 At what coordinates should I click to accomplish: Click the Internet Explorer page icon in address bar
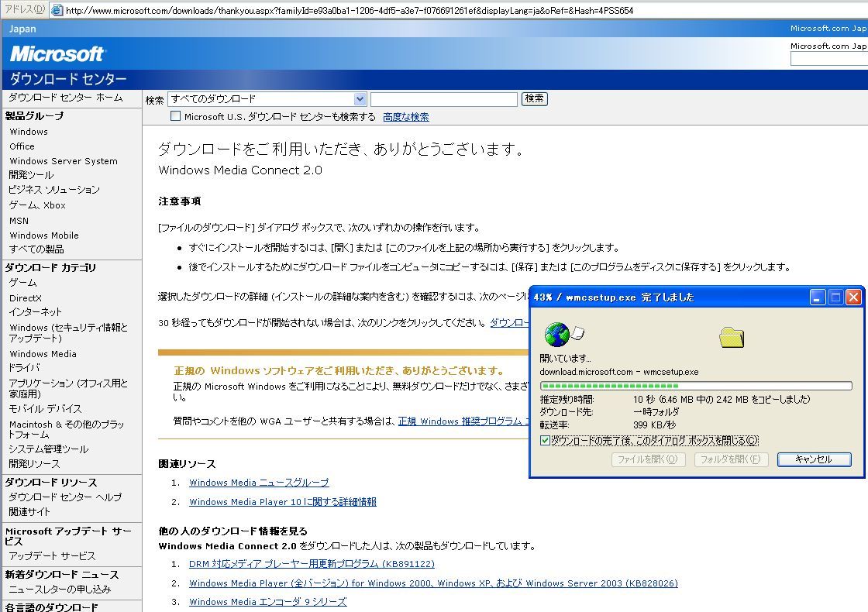(x=57, y=9)
